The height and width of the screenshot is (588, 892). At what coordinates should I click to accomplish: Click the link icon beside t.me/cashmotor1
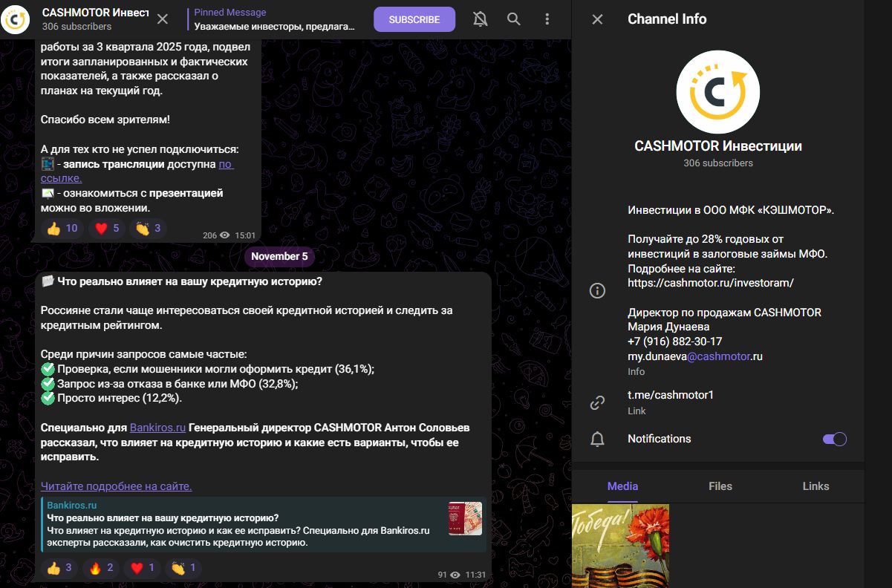(597, 402)
